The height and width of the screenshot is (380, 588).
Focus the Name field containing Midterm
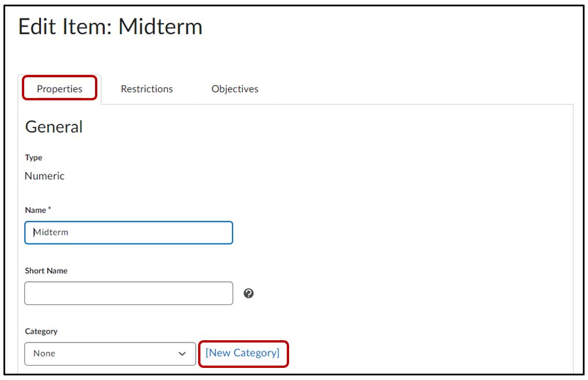[128, 232]
